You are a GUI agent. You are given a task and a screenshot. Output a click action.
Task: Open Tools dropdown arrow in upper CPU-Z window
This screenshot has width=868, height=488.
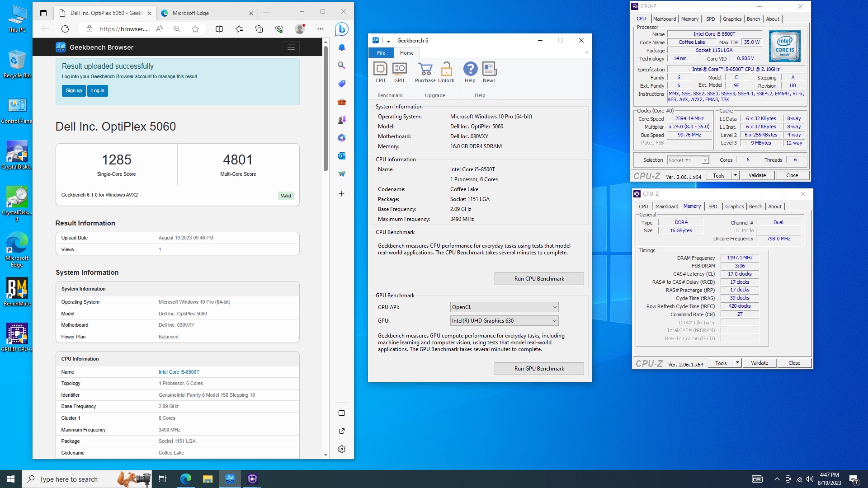(735, 175)
